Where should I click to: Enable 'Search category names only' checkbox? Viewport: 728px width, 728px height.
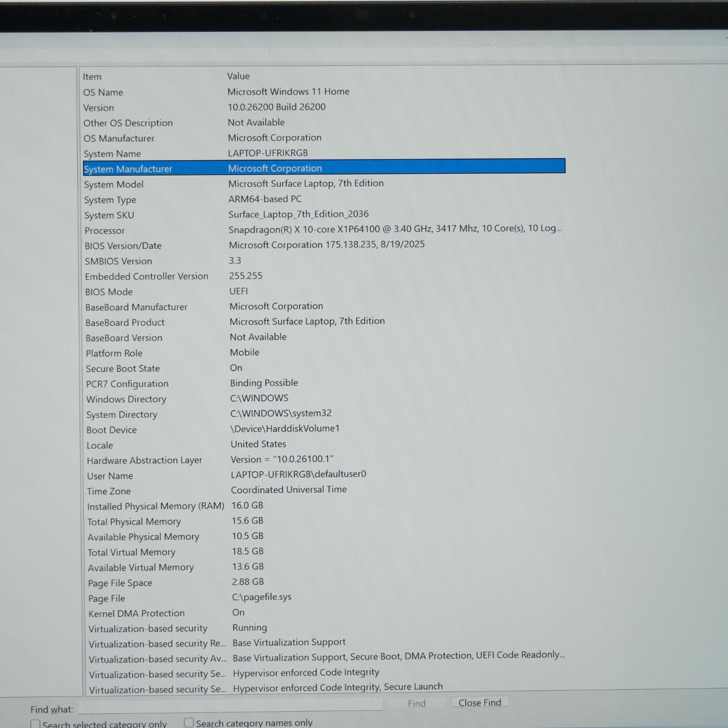(189, 722)
